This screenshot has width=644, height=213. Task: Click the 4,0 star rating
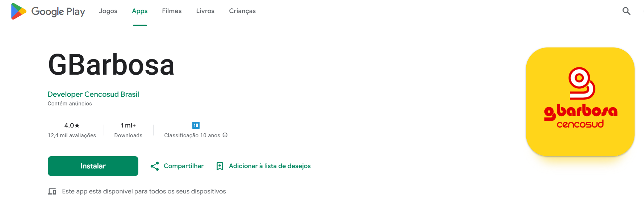tap(72, 125)
